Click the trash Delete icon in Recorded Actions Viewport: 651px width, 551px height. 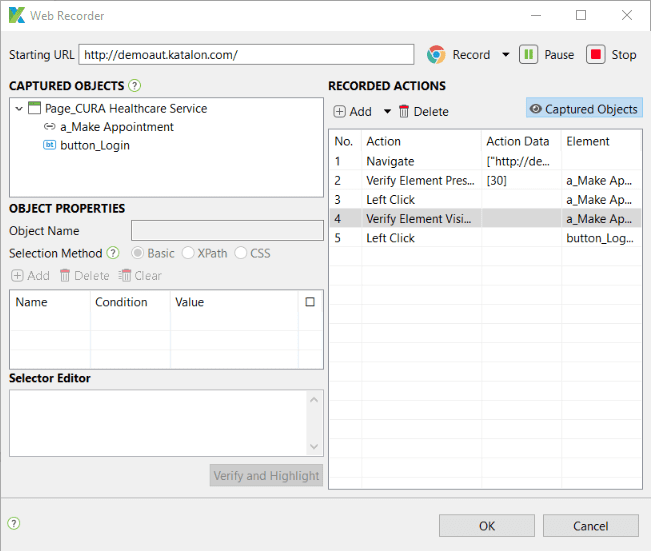coord(404,112)
